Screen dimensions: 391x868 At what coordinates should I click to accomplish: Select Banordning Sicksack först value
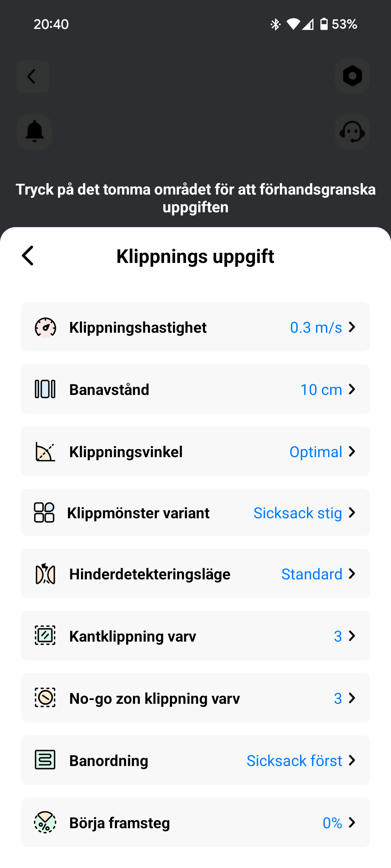point(294,761)
